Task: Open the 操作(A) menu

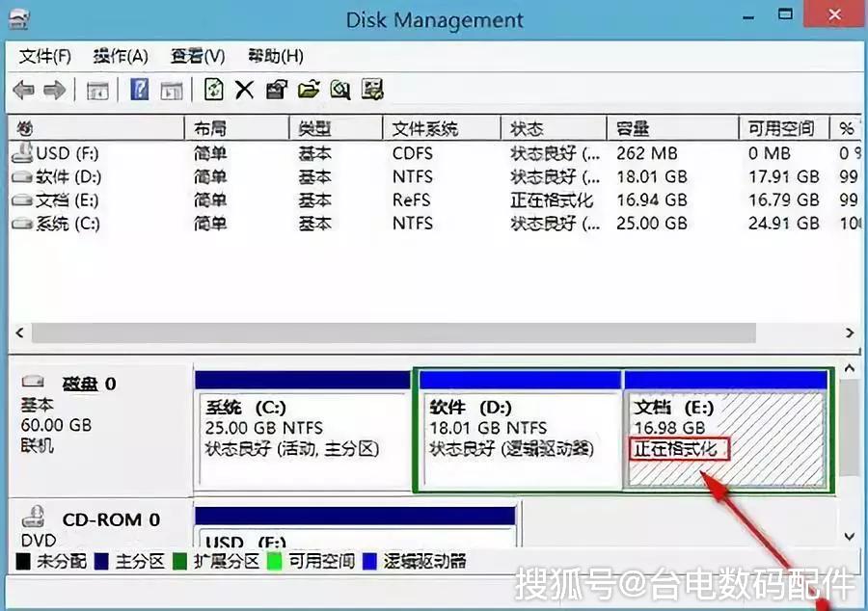Action: (121, 56)
